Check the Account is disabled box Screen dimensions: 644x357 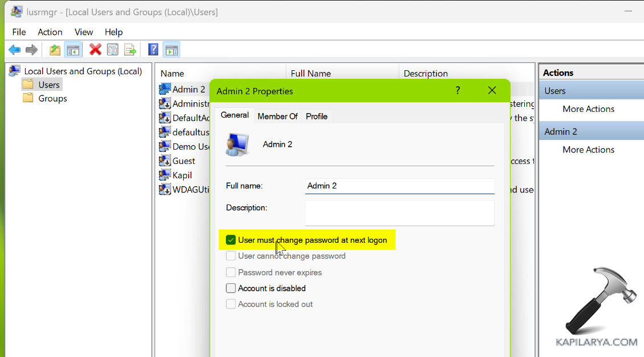pos(231,288)
